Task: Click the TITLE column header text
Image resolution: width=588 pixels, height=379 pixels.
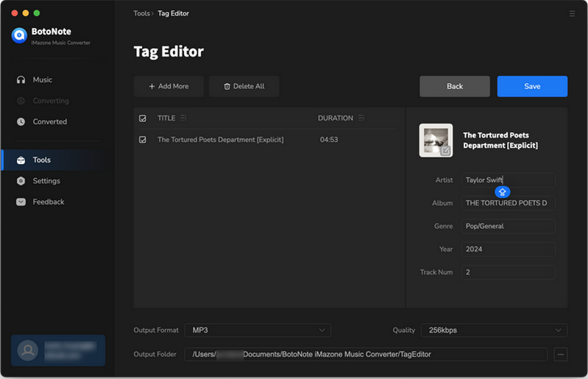Action: pos(166,118)
